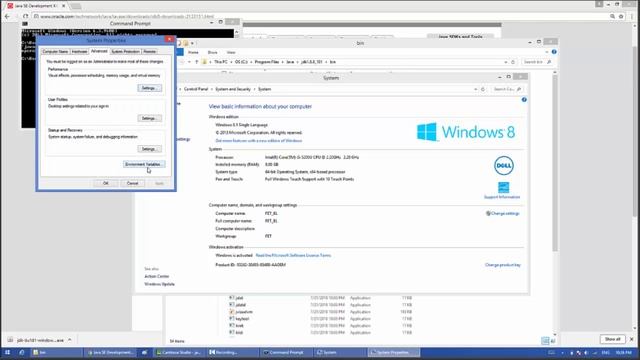Select the Advanced tab
Image resolution: width=640 pixels, height=360 pixels.
click(x=99, y=51)
